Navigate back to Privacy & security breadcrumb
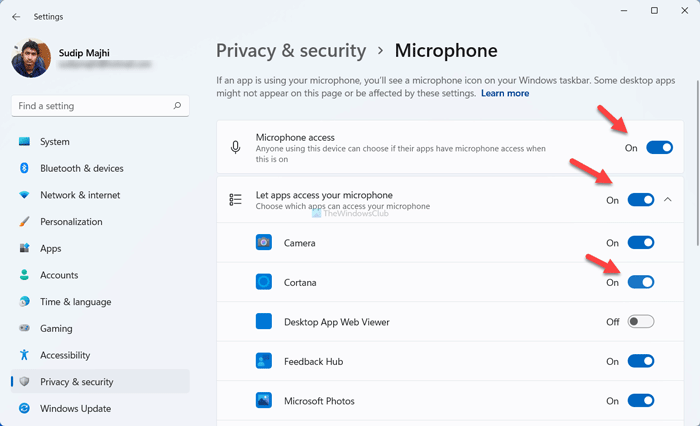 pyautogui.click(x=290, y=50)
